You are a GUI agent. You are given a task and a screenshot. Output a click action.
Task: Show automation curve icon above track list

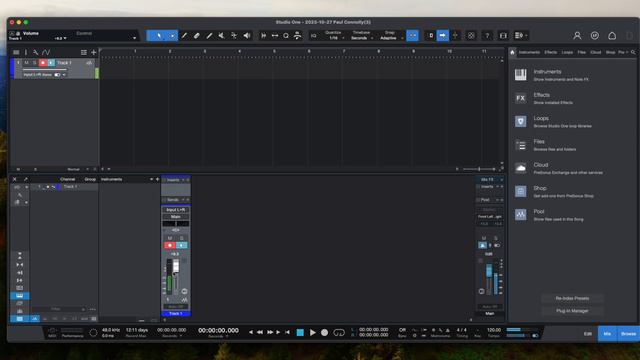[46, 52]
